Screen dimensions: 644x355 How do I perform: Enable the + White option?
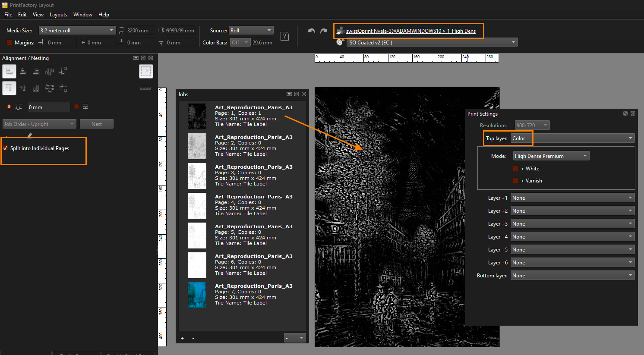coord(516,169)
